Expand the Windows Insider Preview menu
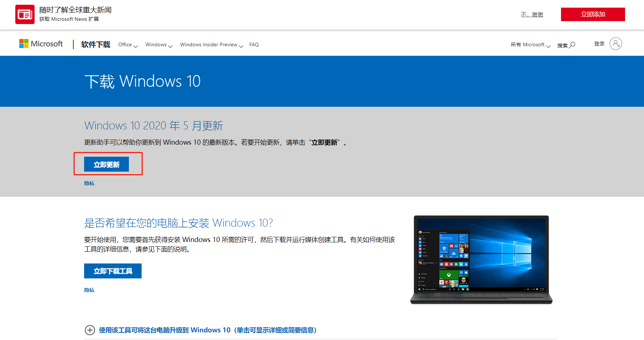The height and width of the screenshot is (340, 644). click(x=212, y=45)
